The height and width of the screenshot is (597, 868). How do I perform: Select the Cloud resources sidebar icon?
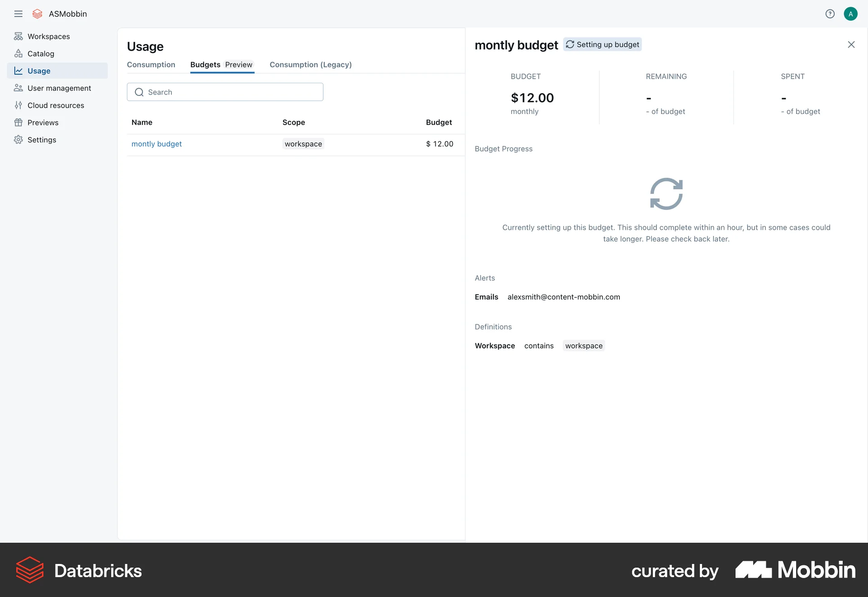(19, 105)
